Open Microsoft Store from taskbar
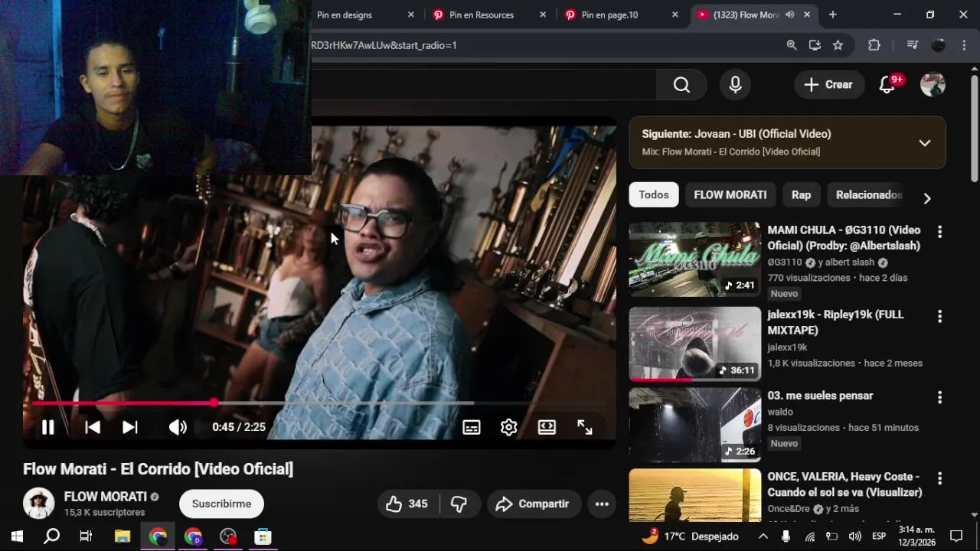 [x=263, y=536]
